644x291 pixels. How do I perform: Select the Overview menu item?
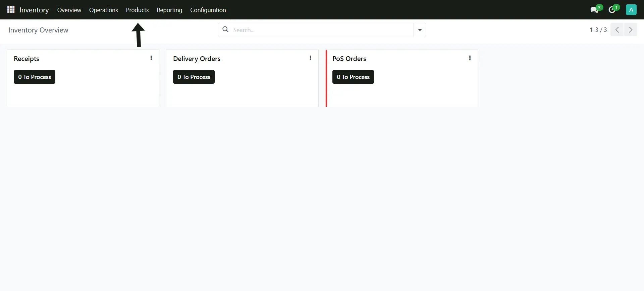pos(69,10)
